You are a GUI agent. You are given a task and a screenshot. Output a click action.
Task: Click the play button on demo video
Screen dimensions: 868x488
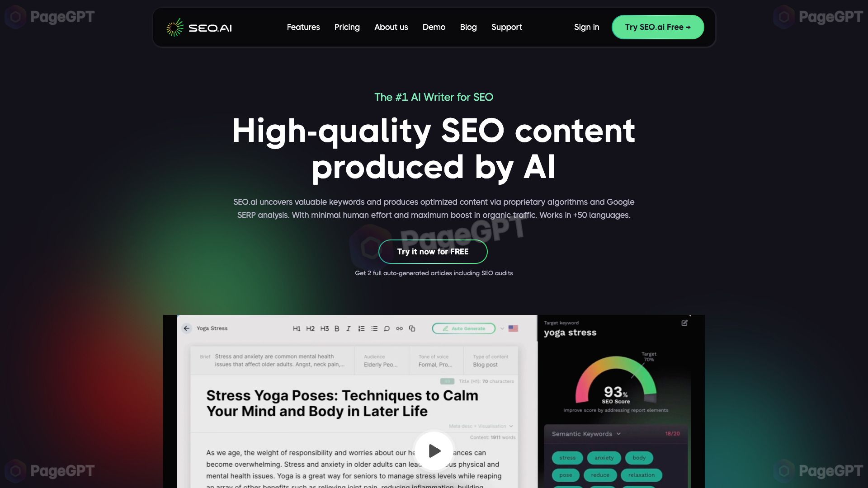[434, 450]
